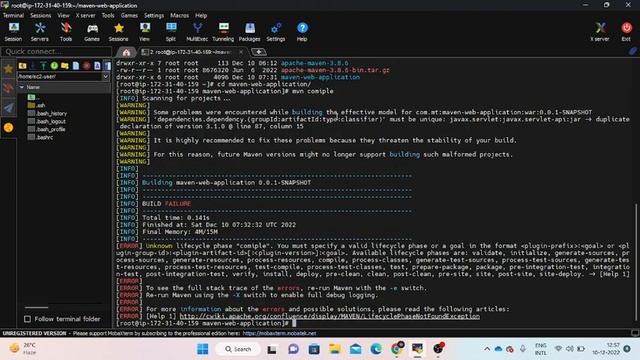Viewport: 640px width, 360px height.
Task: Open the Tools sidebar tab
Action: 8,88
